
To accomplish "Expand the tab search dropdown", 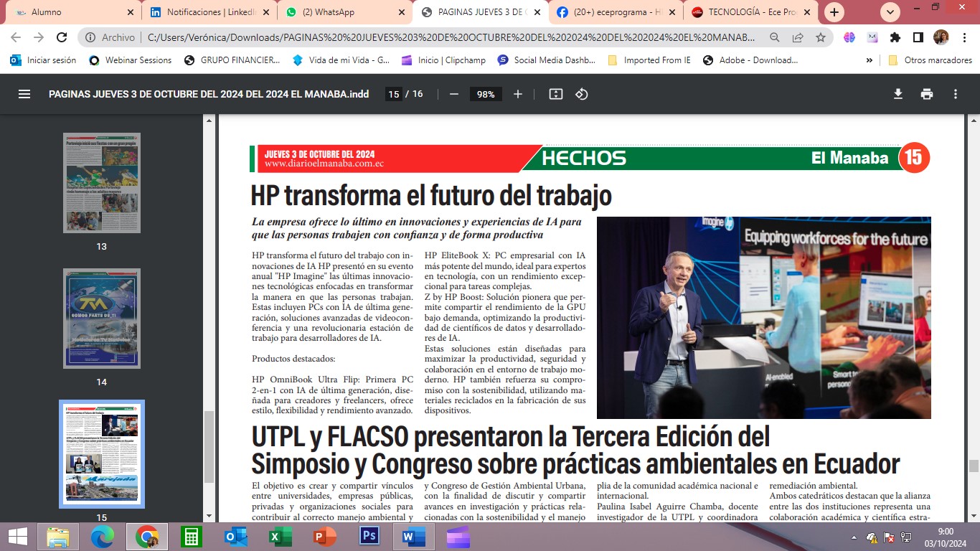I will pyautogui.click(x=890, y=12).
